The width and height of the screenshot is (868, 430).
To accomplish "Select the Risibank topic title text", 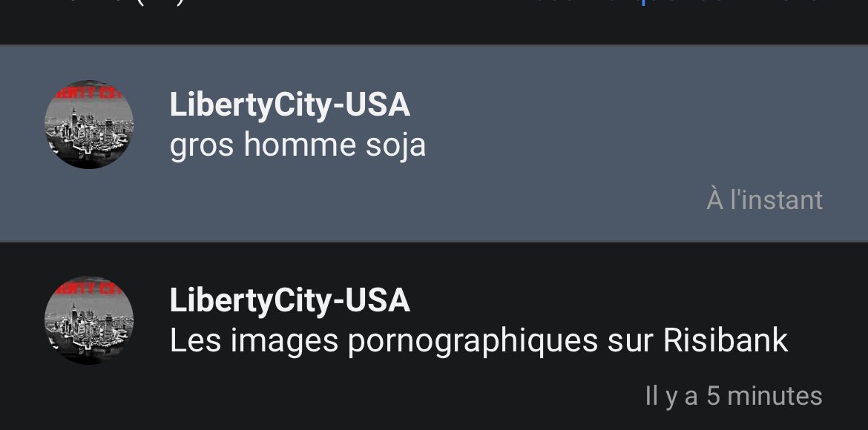I will click(x=479, y=341).
